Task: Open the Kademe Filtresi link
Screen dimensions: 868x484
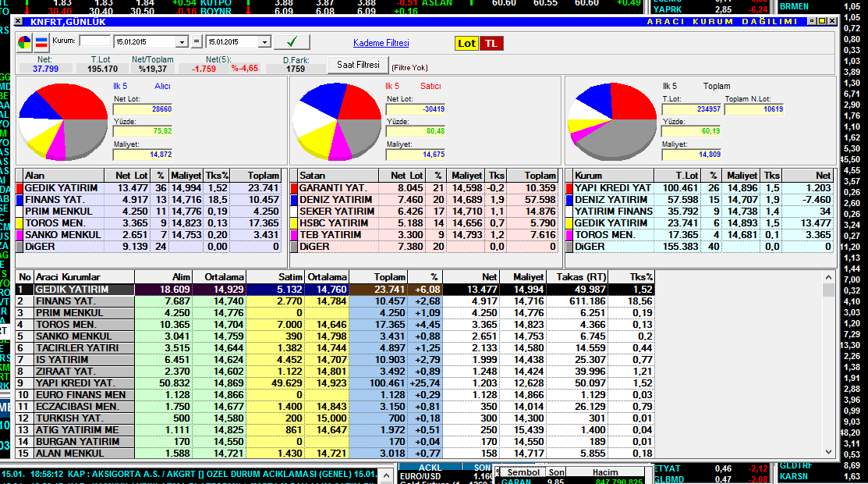Action: point(381,43)
